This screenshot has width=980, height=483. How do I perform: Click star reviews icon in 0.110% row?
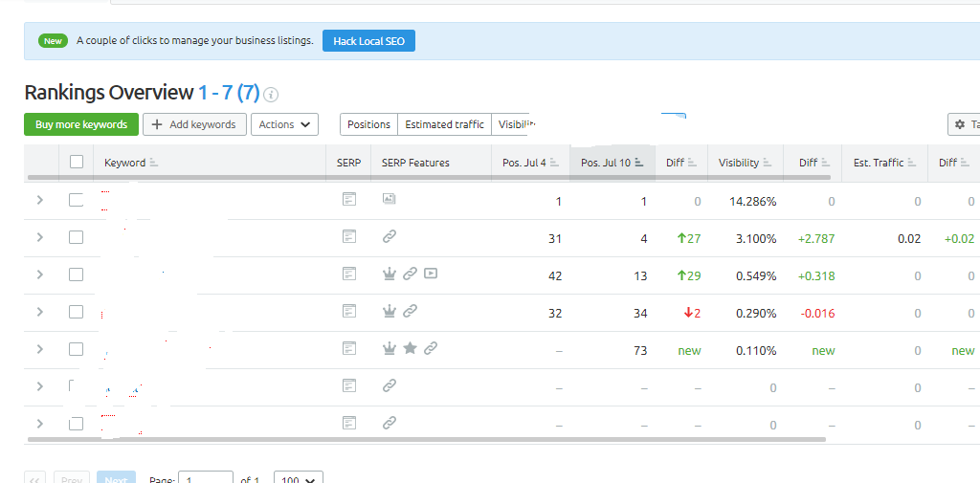[x=410, y=348]
